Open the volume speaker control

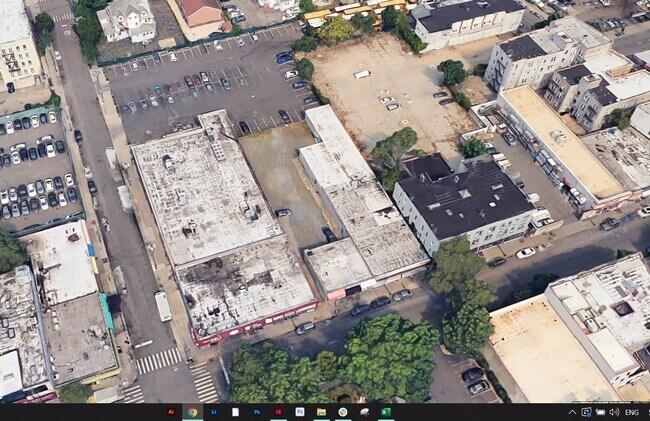[613, 412]
